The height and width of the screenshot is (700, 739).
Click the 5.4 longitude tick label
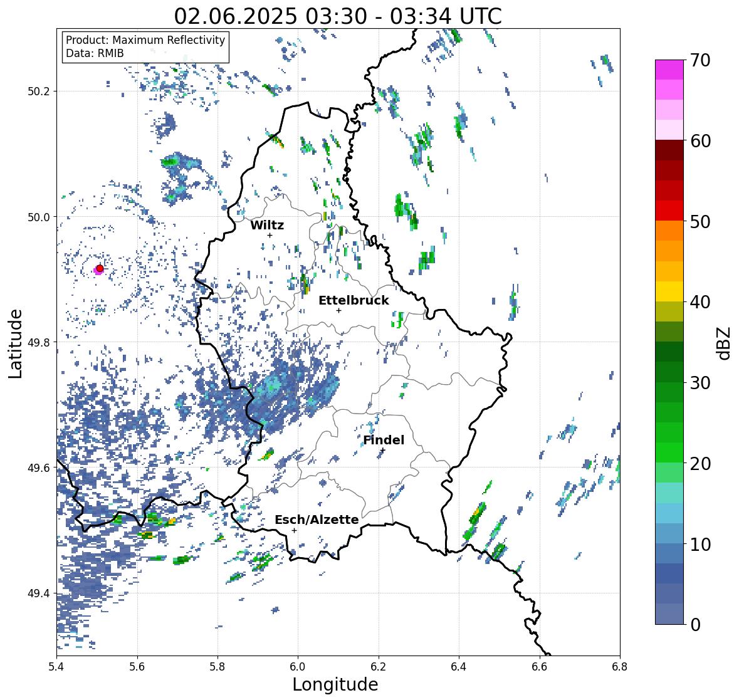56,666
